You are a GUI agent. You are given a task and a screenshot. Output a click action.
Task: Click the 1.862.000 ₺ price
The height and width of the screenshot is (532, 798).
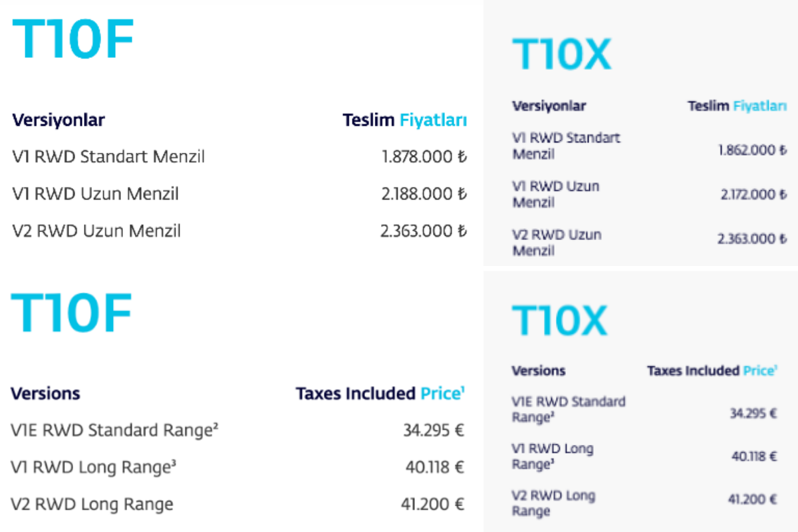(x=752, y=150)
